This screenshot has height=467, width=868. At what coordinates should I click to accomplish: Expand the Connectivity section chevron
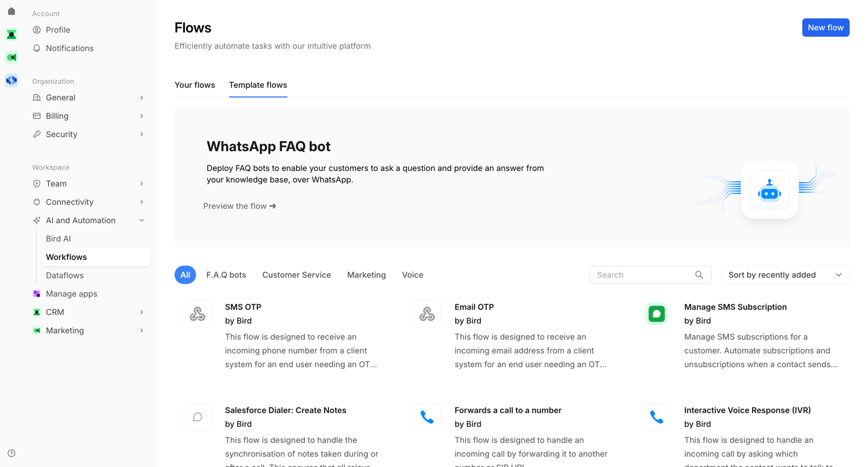(x=142, y=202)
